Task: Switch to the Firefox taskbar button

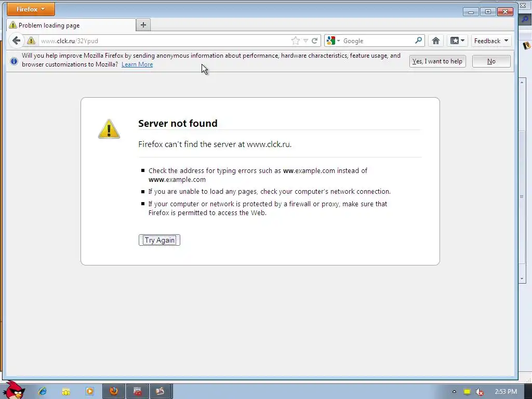Action: 114,391
